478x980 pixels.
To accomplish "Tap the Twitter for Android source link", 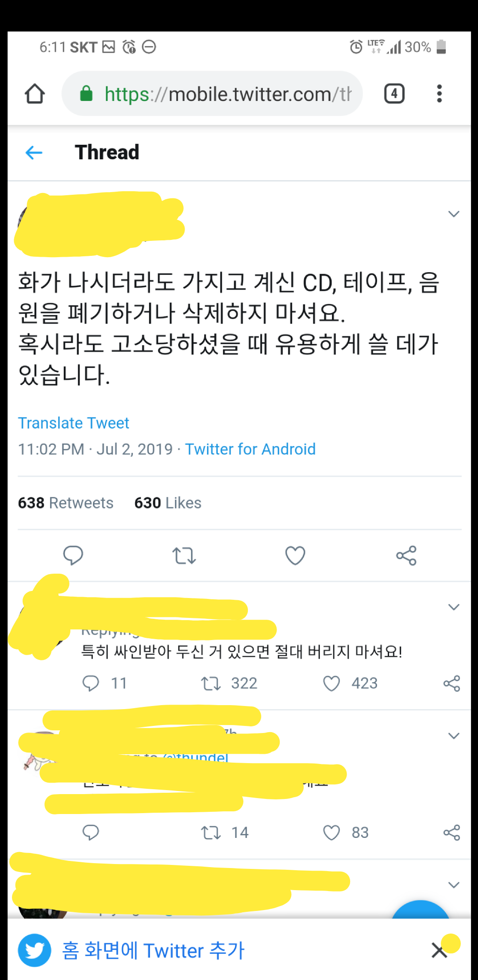I will 250,449.
